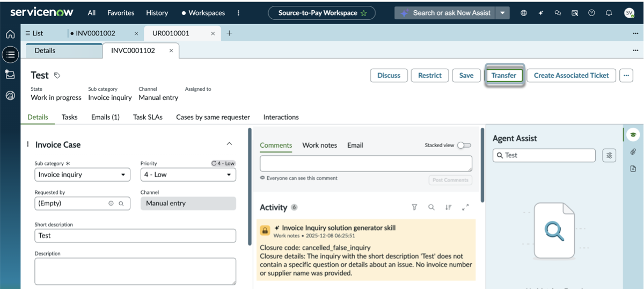This screenshot has height=289, width=644.
Task: Open the Sub category dropdown
Action: (83, 175)
